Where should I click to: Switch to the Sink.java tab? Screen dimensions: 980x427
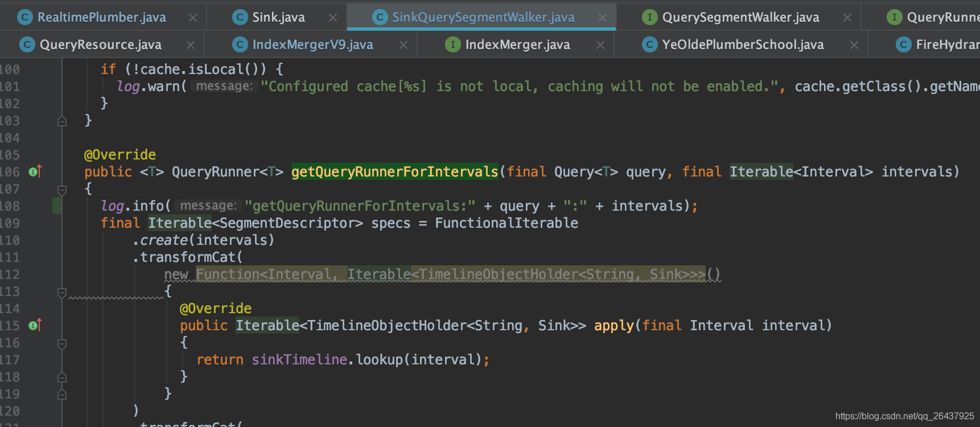click(x=278, y=17)
